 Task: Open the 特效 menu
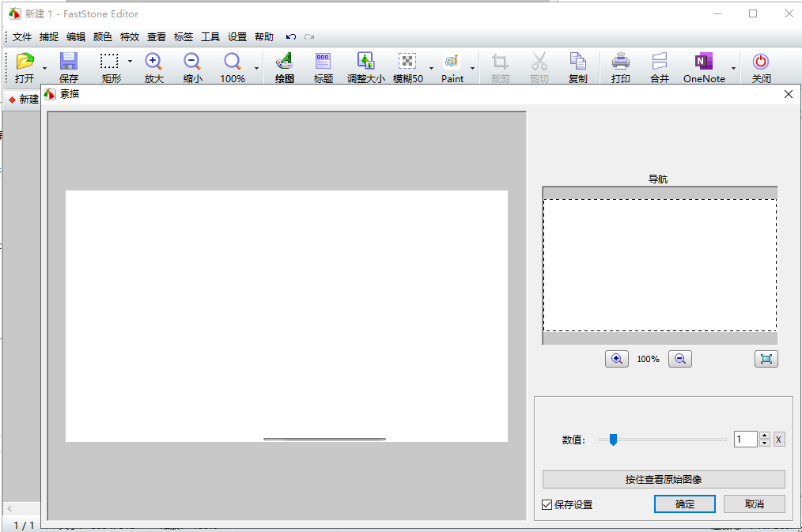pos(130,37)
